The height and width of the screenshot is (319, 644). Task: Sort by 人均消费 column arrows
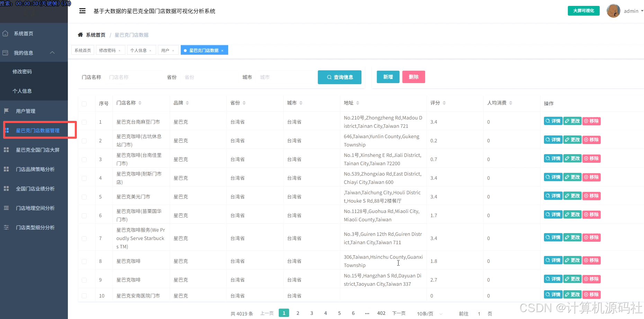coord(511,103)
